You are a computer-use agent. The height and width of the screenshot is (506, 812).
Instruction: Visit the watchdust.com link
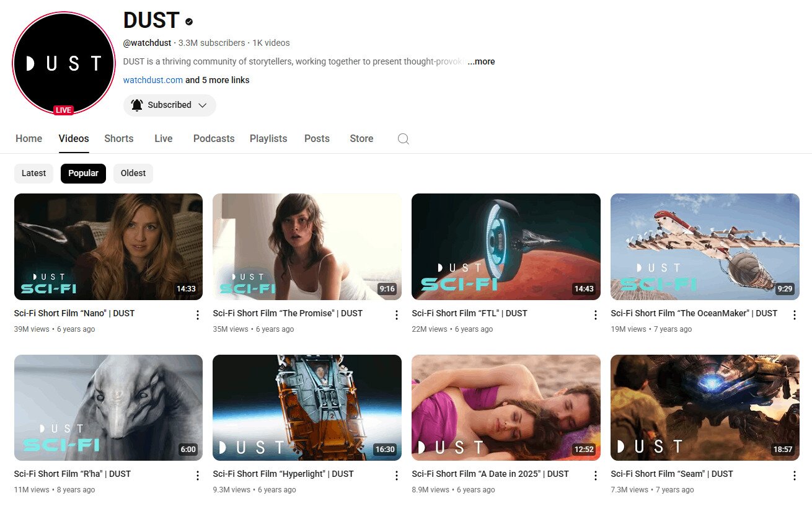coord(153,80)
